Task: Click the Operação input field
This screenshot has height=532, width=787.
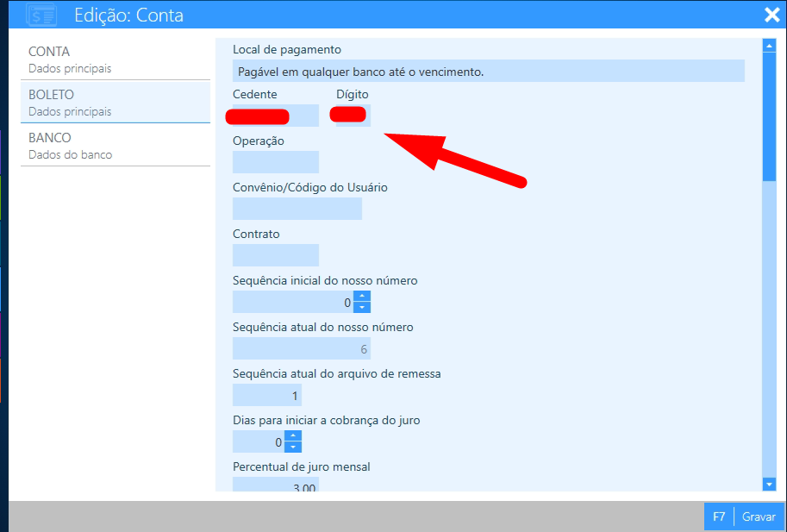Action: click(x=275, y=162)
